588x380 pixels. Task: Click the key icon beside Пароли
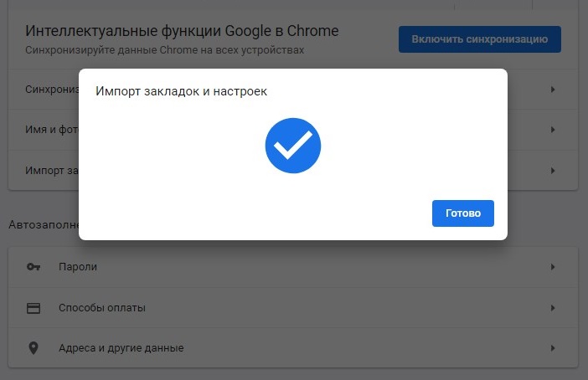pos(34,267)
